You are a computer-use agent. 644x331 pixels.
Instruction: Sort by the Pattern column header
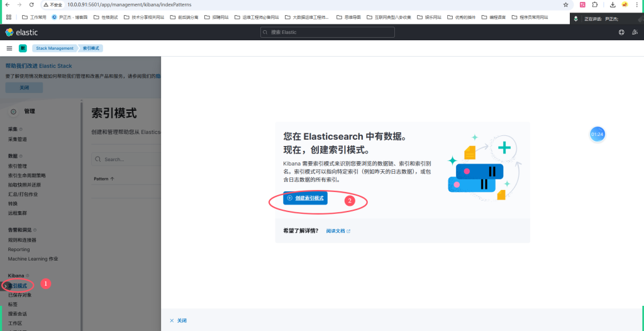point(104,179)
